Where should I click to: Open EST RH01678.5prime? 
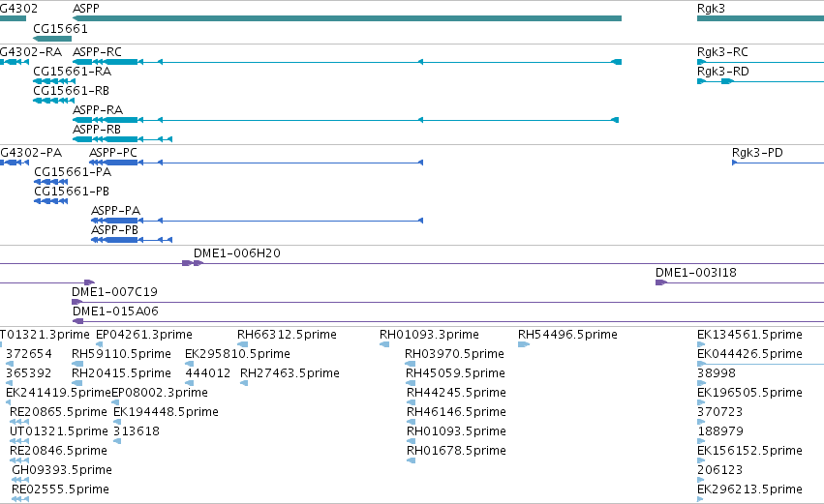coord(457,451)
